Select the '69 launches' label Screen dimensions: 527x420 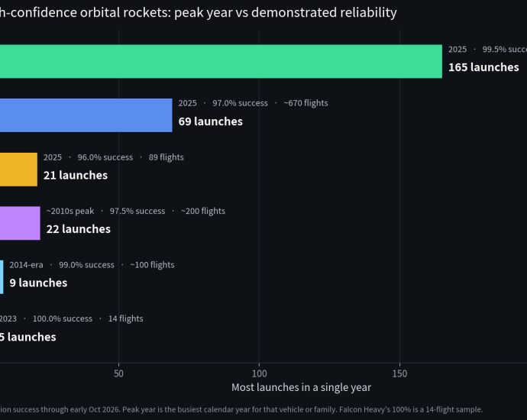point(210,121)
